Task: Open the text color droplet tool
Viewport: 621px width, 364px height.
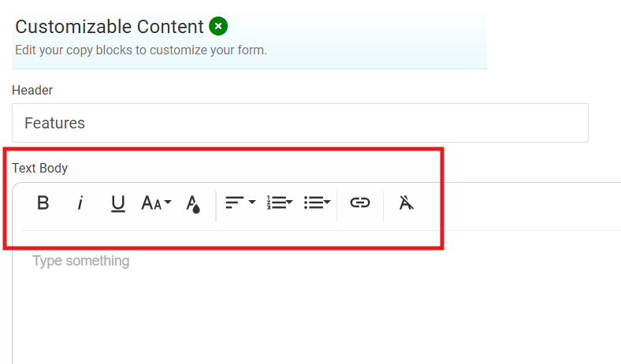Action: pos(193,204)
